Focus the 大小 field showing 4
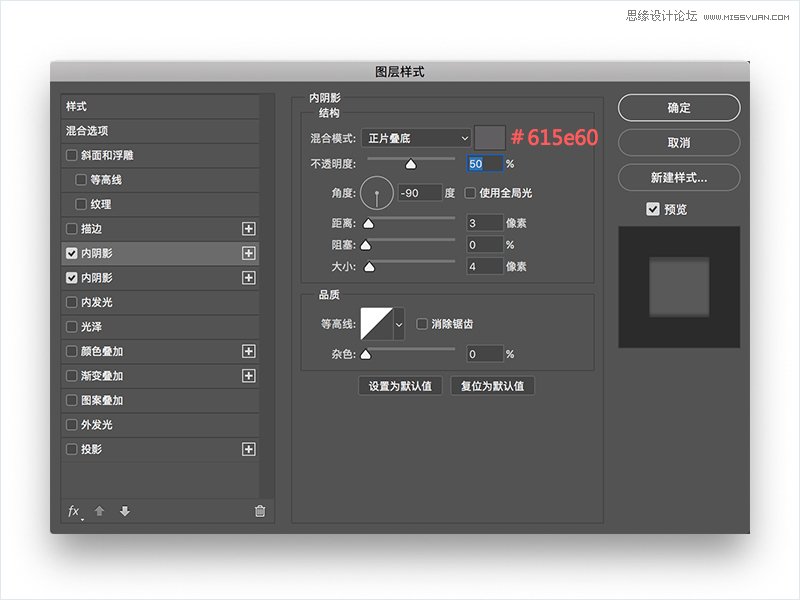Screen dimensions: 800x600 point(485,266)
